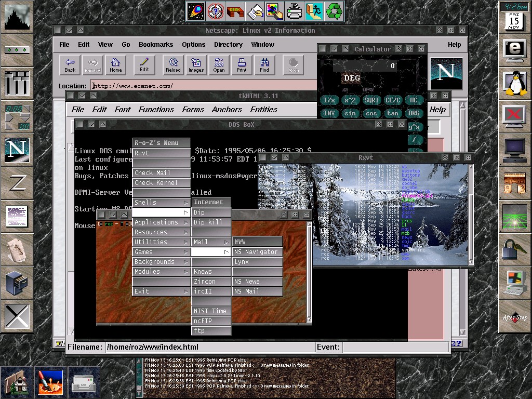Click the Location URL field
This screenshot has height=399, width=532.
tap(203, 86)
